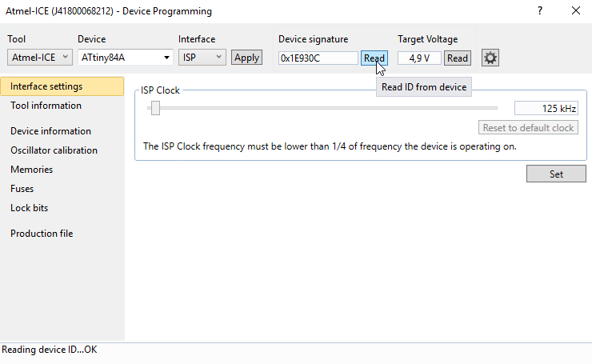Open the Device dropdown showing ATtiny84A

click(126, 58)
